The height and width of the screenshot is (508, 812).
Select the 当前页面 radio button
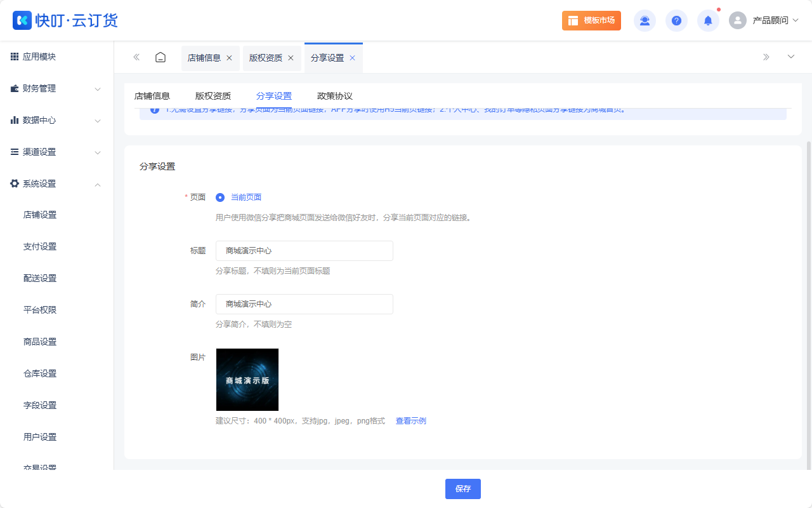tap(220, 197)
